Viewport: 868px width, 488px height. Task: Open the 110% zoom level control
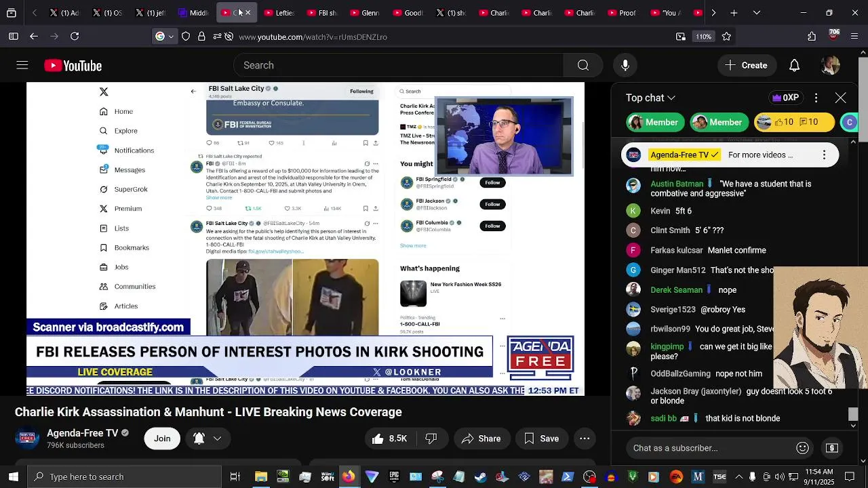704,37
